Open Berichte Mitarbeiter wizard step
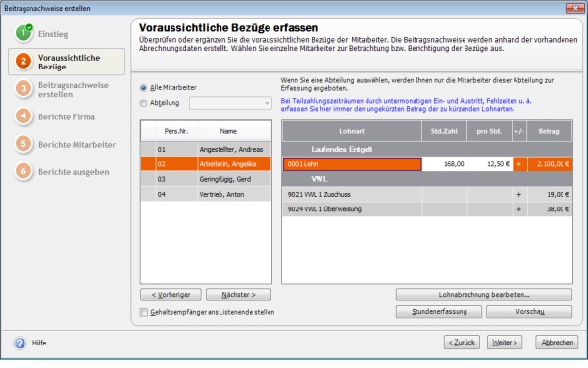Image resolution: width=588 pixels, height=368 pixels. 76,145
